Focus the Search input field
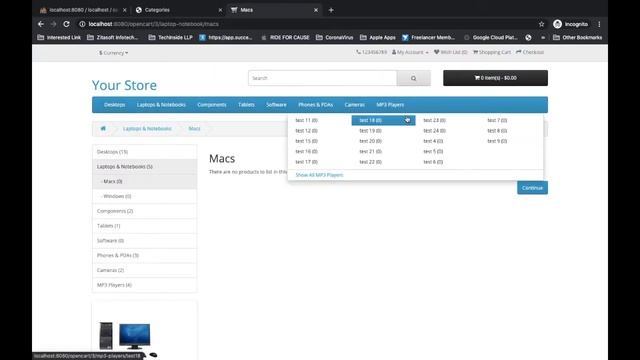This screenshot has height=360, width=640. [x=322, y=78]
